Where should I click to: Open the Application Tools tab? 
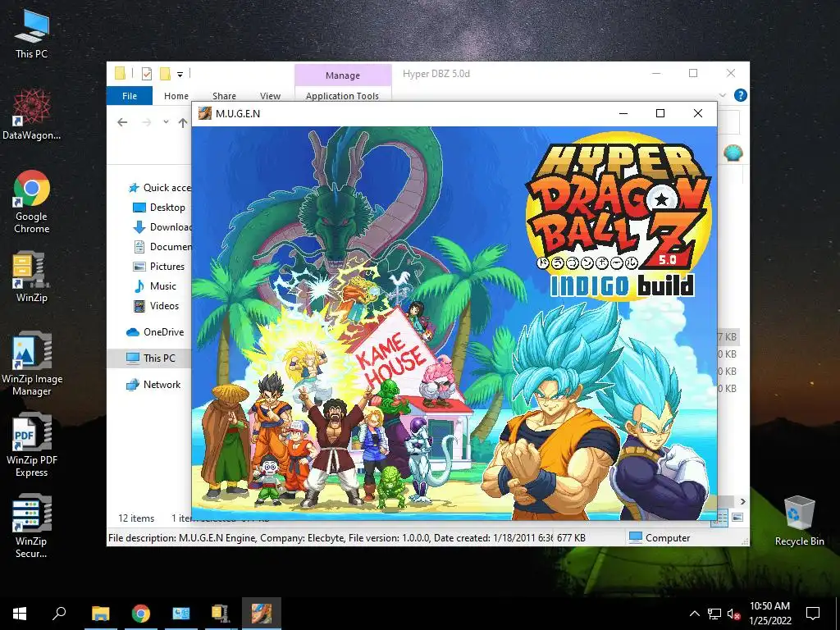[343, 96]
